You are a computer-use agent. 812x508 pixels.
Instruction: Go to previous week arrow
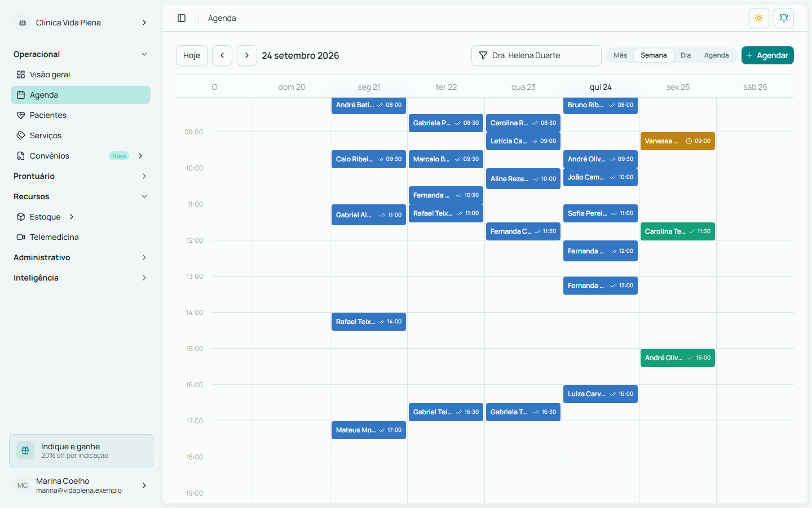222,55
